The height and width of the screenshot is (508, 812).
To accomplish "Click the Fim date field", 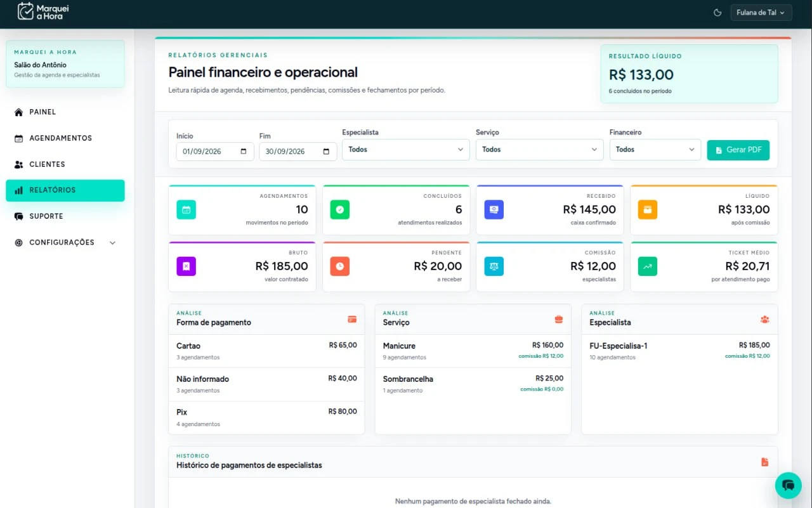I will click(x=298, y=152).
